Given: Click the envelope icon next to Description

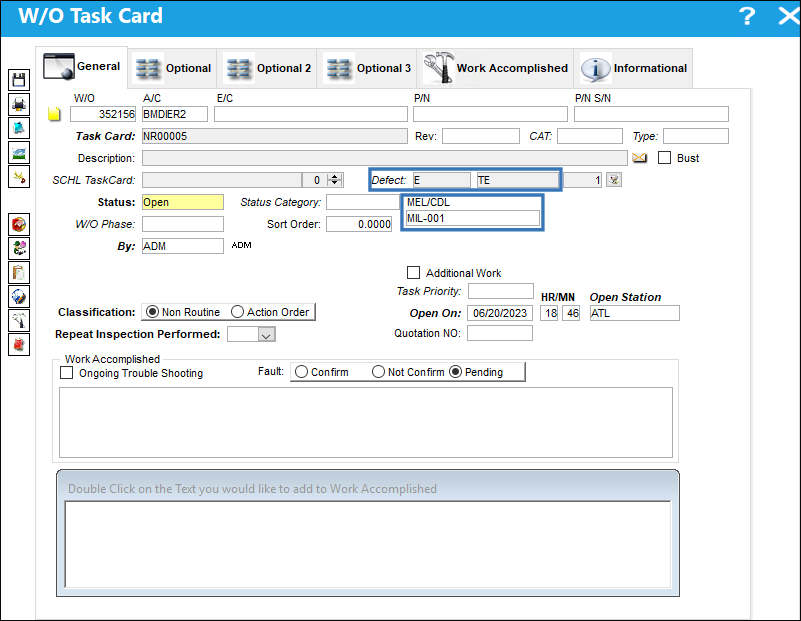Looking at the screenshot, I should [640, 158].
